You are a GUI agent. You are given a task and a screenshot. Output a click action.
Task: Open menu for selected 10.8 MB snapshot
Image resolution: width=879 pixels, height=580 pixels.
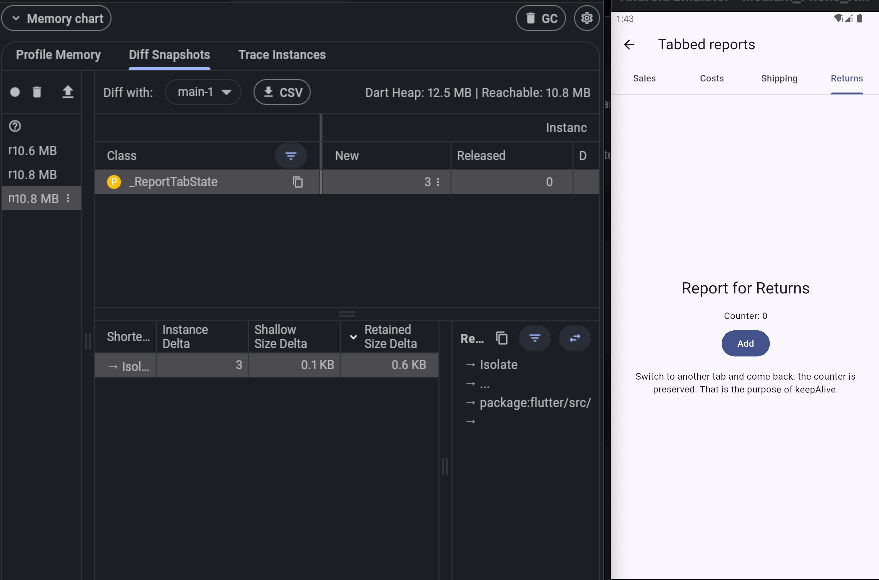[x=68, y=198]
